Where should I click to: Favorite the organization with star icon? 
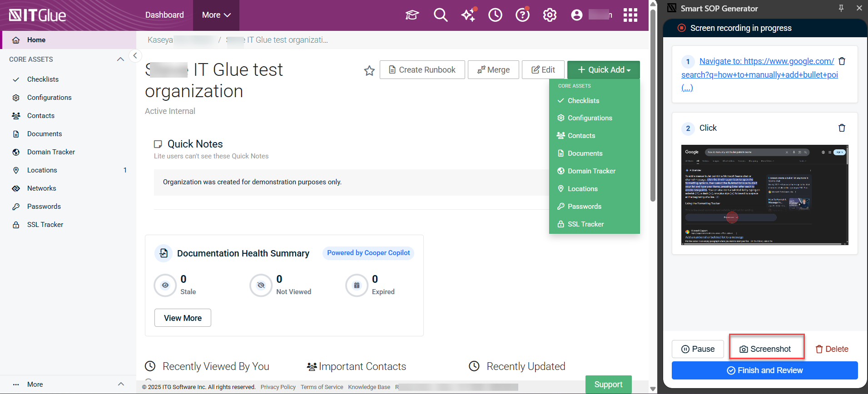[369, 70]
